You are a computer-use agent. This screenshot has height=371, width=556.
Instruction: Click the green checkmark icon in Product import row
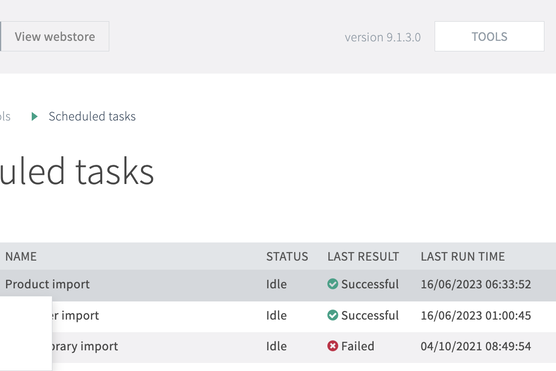[x=333, y=284]
